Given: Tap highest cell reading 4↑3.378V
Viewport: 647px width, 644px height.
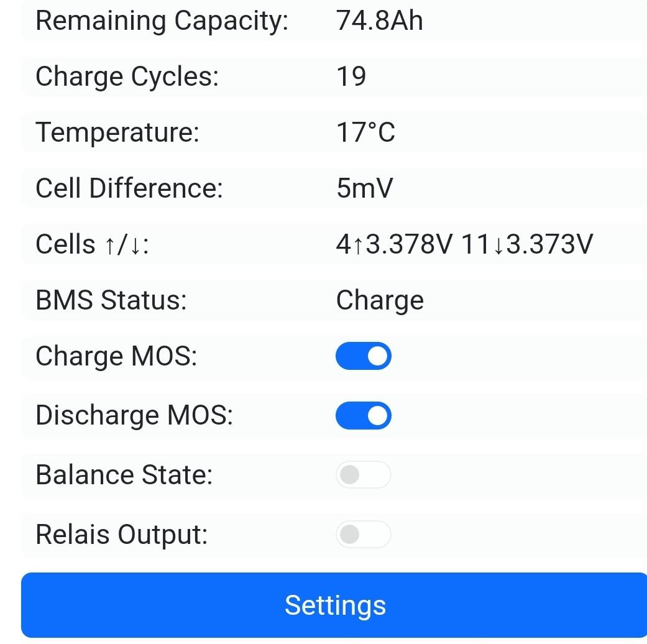Looking at the screenshot, I should tap(394, 244).
